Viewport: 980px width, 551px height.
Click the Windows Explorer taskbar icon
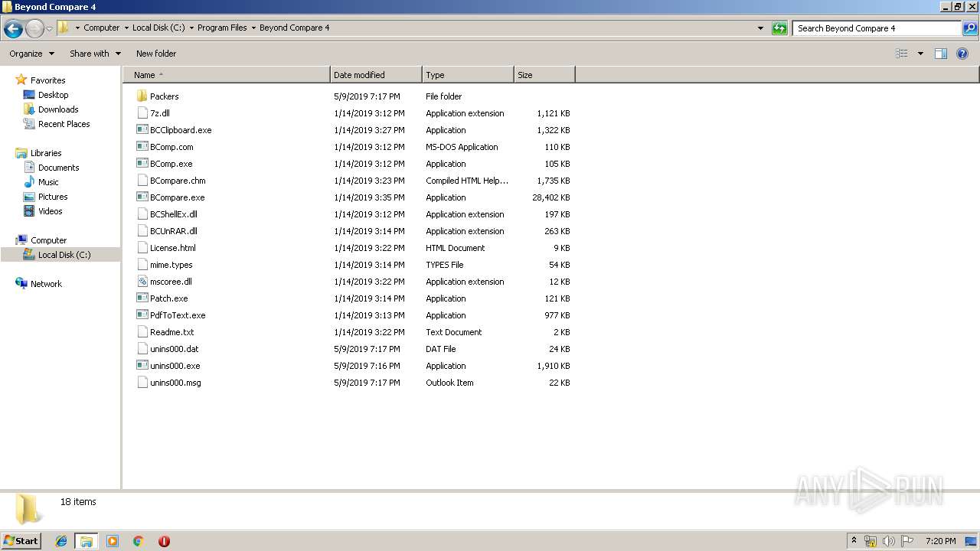[87, 541]
